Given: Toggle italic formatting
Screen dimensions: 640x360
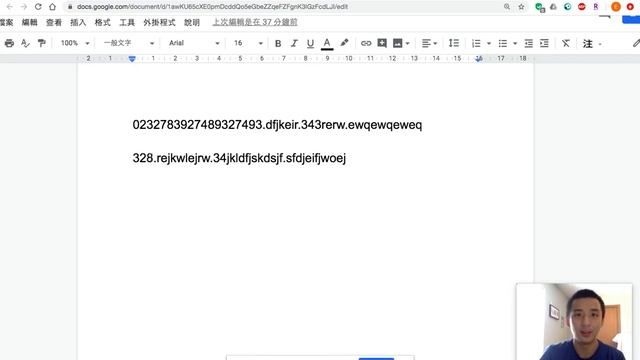Looking at the screenshot, I should tap(294, 43).
